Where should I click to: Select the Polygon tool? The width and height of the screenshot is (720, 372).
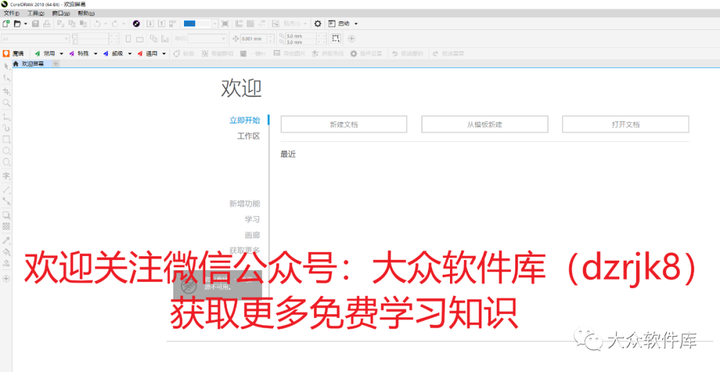coord(6,162)
